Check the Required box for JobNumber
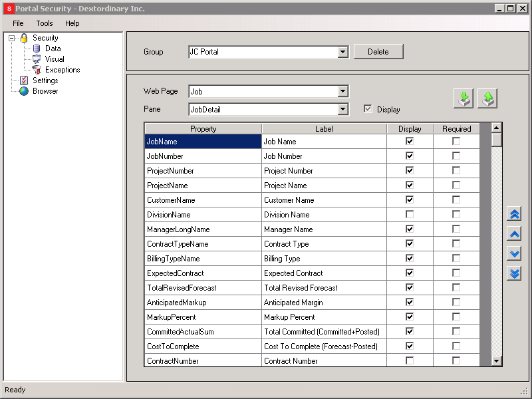 [x=456, y=156]
